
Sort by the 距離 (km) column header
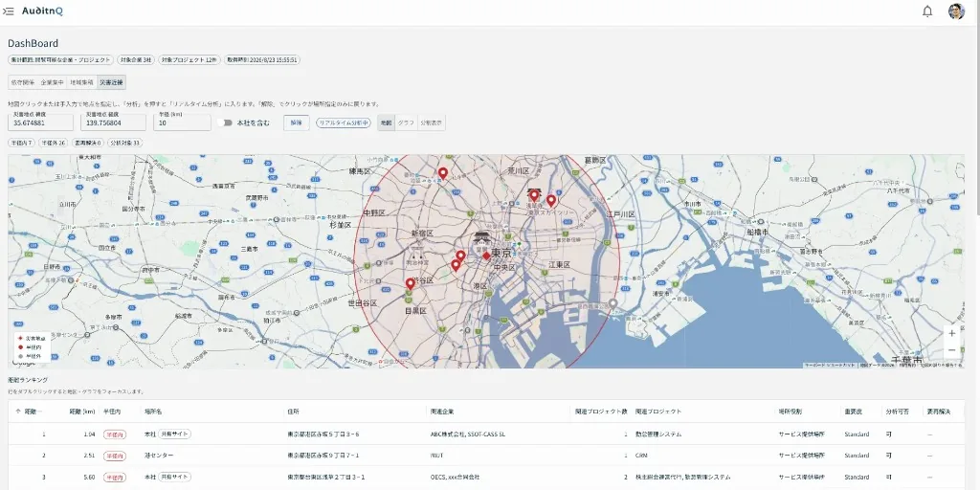click(82, 412)
